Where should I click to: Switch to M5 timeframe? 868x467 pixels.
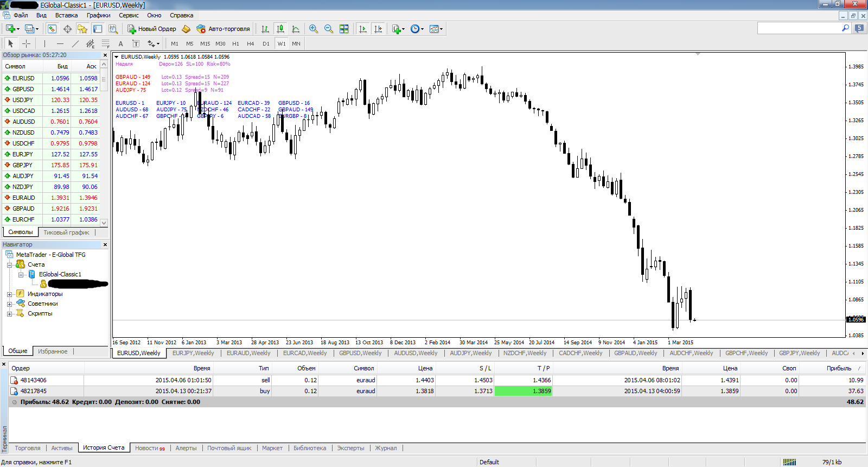190,43
